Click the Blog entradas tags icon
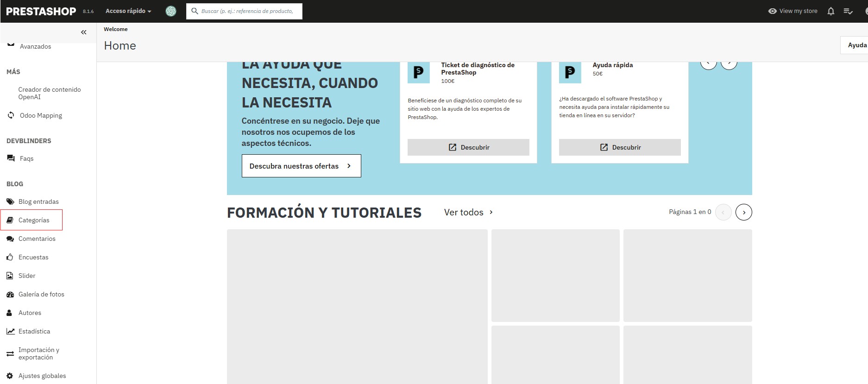This screenshot has height=384, width=868. [x=10, y=201]
